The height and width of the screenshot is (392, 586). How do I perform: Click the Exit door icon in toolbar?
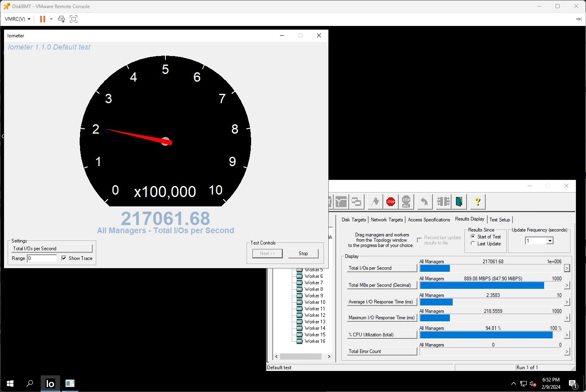pyautogui.click(x=459, y=201)
